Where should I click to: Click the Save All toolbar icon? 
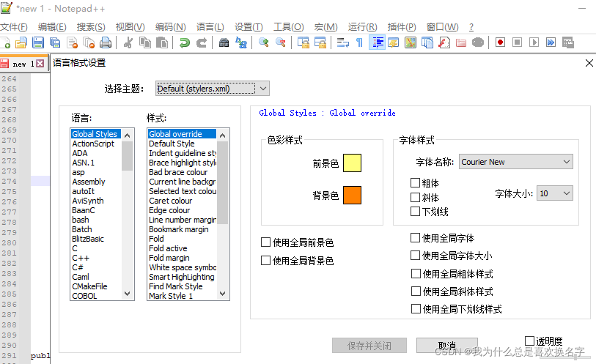(55, 42)
